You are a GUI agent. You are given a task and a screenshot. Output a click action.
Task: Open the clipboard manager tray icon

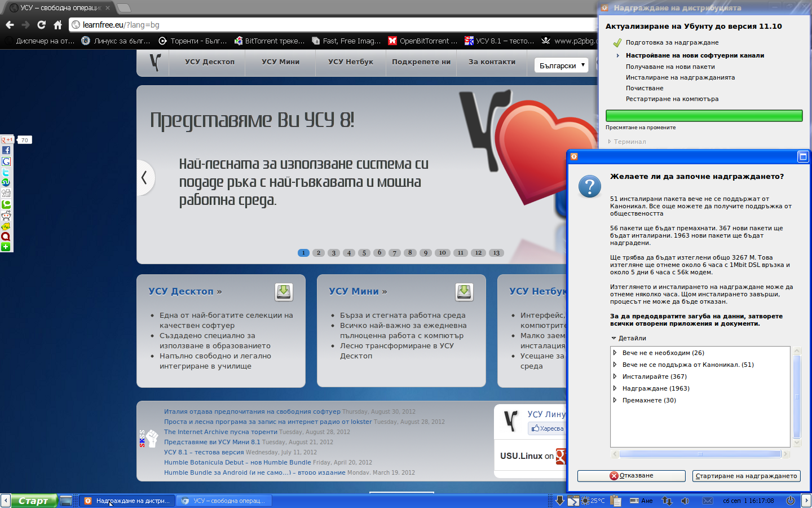pyautogui.click(x=615, y=501)
